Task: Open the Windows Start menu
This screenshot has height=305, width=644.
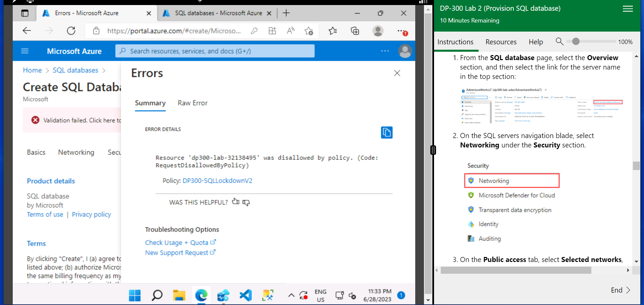Action: tap(135, 295)
